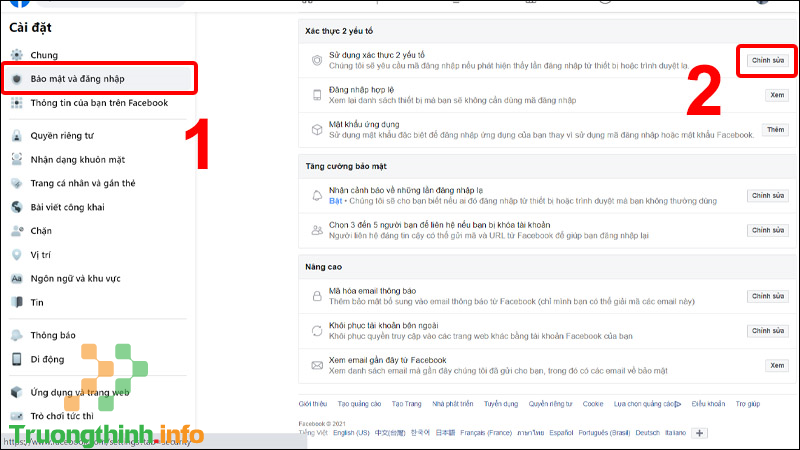The image size is (800, 450).
Task: Click Thêm for Mật khẩu ứng dụng
Action: 776,130
